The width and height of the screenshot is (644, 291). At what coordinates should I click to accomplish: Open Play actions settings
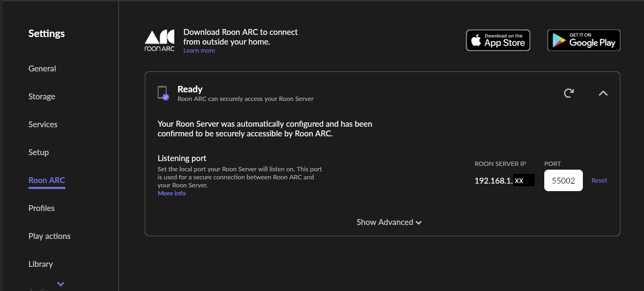pos(49,236)
